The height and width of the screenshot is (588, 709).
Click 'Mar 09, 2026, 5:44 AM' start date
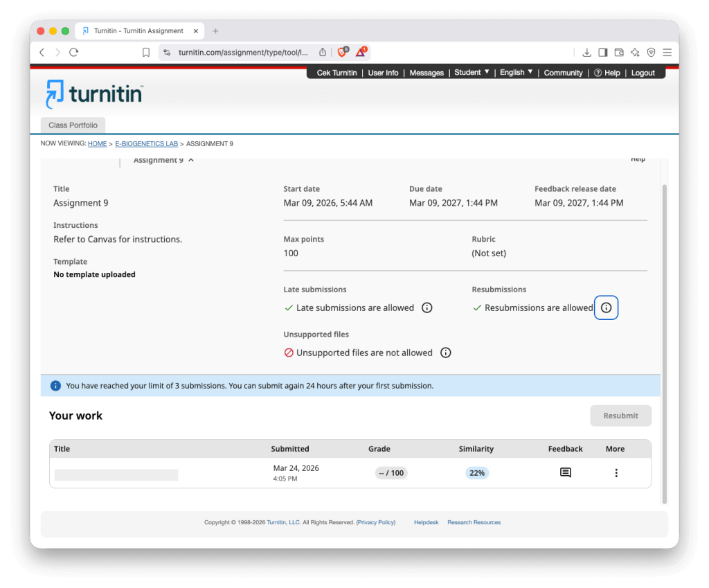tap(327, 203)
